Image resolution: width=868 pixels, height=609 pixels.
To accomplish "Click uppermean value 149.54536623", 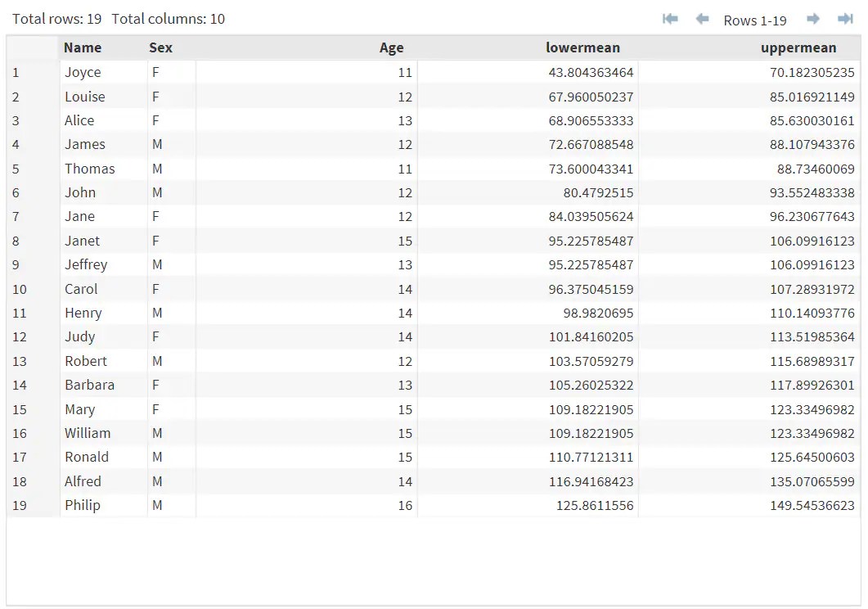I will [812, 506].
